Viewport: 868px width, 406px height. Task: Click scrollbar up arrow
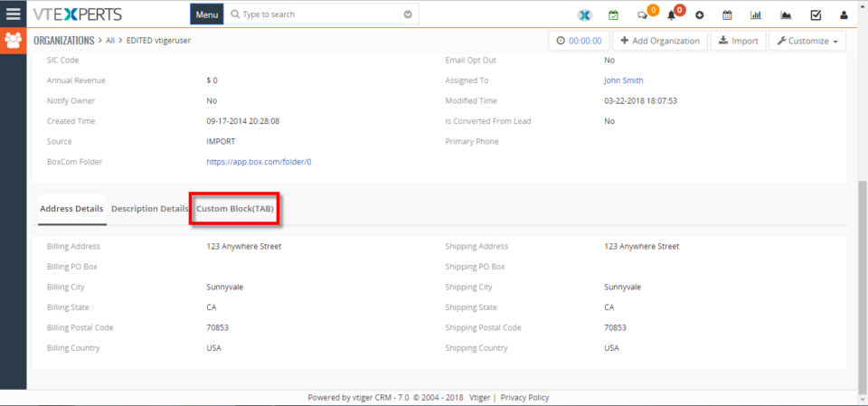[863, 5]
